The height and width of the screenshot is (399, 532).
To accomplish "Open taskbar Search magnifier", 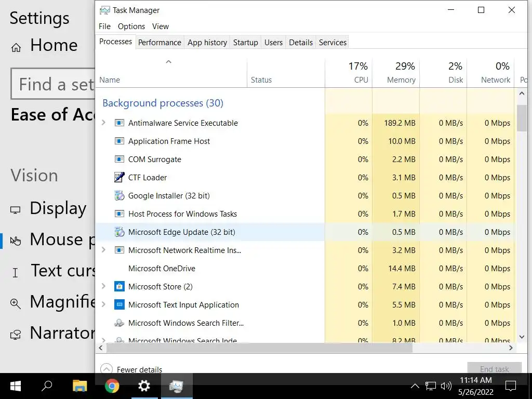I will [47, 386].
